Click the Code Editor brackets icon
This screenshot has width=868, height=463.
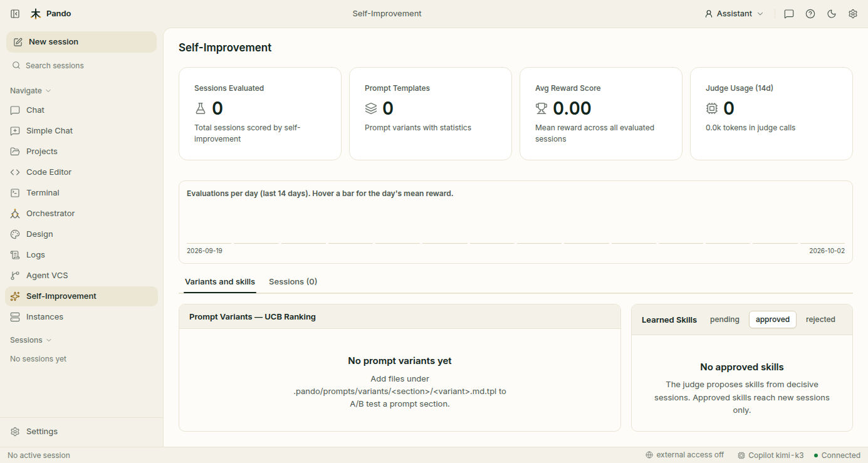tap(15, 172)
